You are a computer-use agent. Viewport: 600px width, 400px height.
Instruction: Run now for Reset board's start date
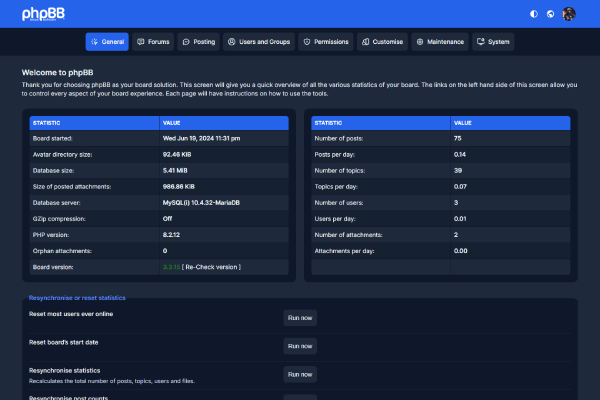point(300,346)
